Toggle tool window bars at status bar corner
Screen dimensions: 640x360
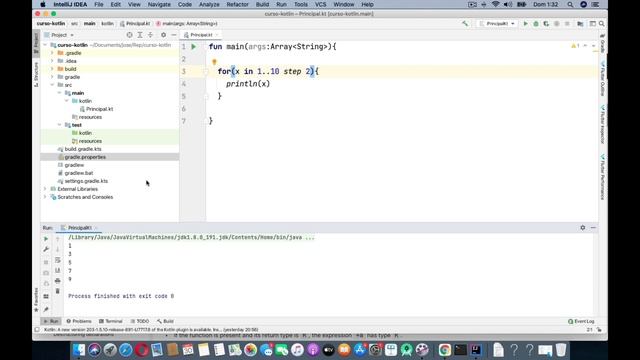click(37, 329)
